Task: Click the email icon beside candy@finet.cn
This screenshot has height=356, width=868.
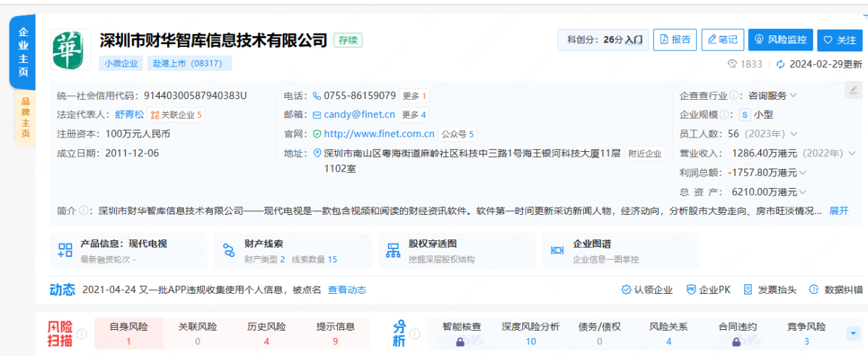Action: pyautogui.click(x=317, y=114)
